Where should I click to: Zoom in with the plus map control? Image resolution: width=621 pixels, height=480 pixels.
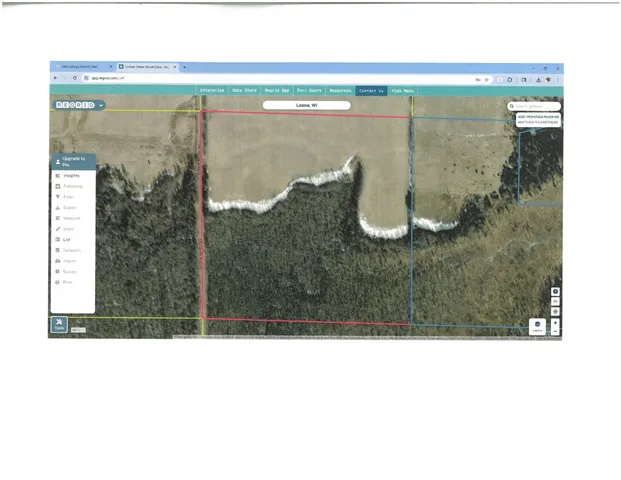click(556, 322)
